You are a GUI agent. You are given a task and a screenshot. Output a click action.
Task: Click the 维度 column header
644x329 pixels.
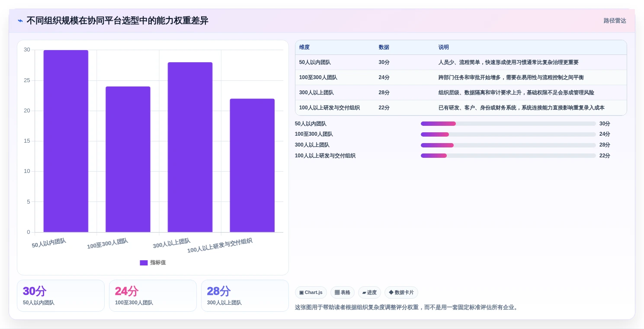(x=304, y=48)
